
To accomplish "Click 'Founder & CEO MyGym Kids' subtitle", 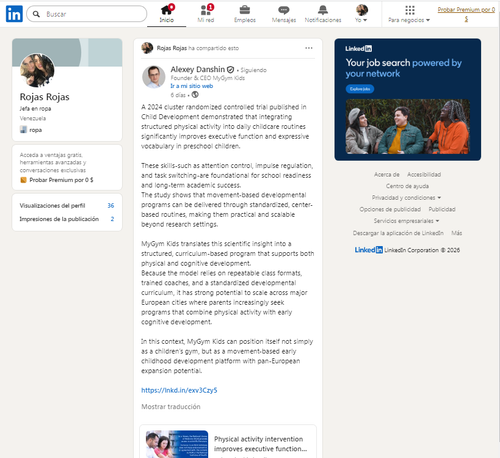I will pos(208,78).
